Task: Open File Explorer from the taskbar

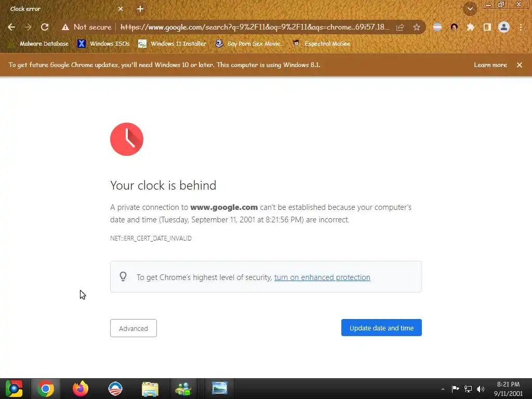Action: (150, 389)
